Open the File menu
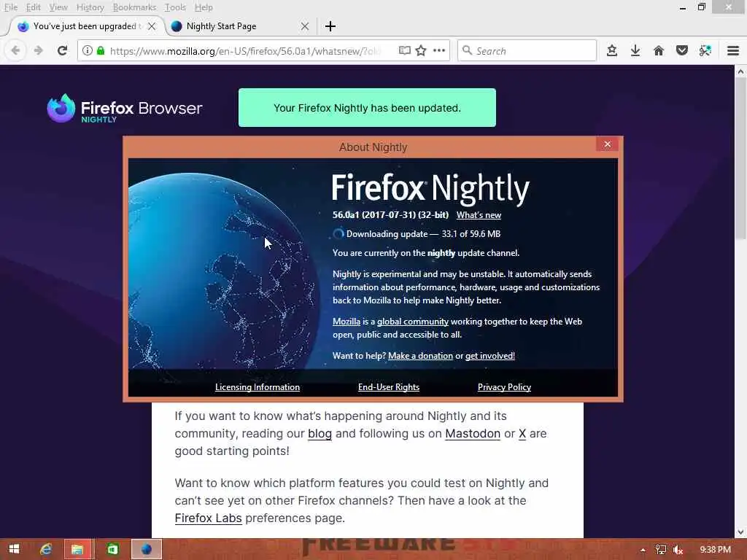 point(10,7)
